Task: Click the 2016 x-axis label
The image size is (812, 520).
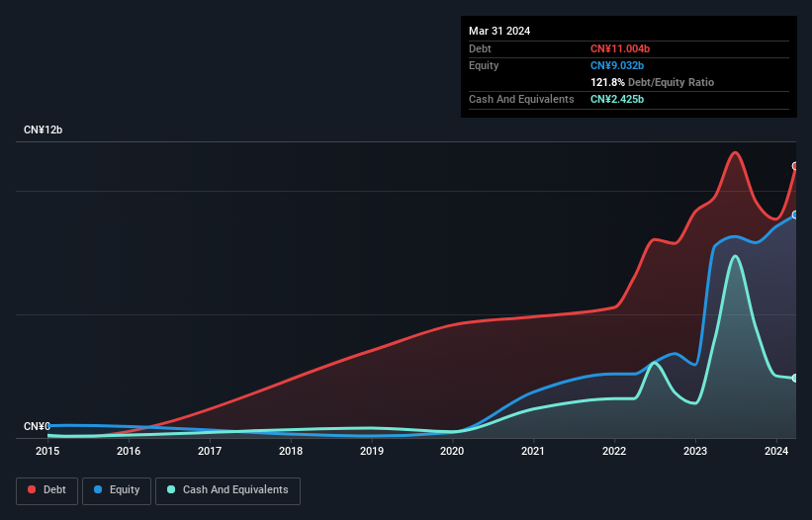Action: [x=129, y=451]
